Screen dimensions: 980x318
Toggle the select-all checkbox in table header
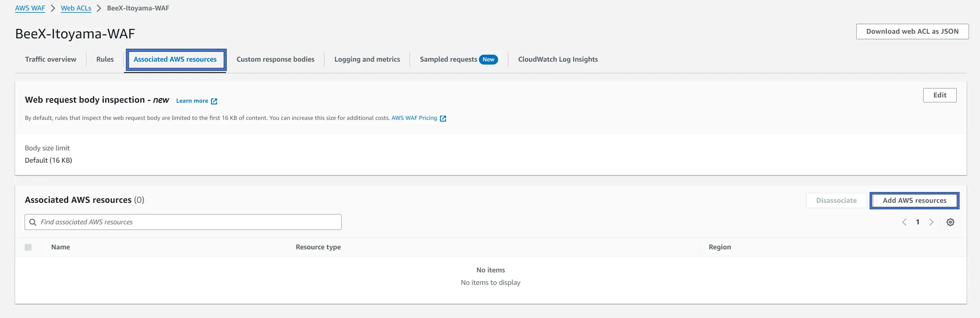click(x=28, y=247)
